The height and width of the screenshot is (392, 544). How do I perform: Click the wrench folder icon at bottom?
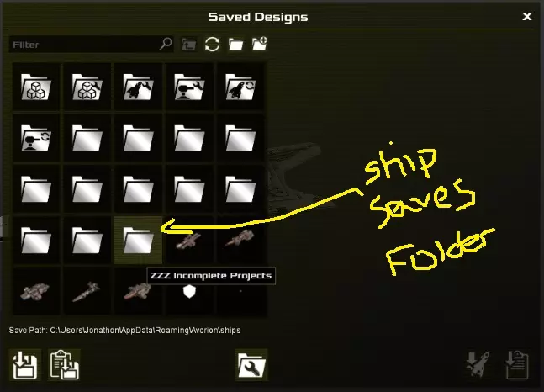tap(251, 365)
